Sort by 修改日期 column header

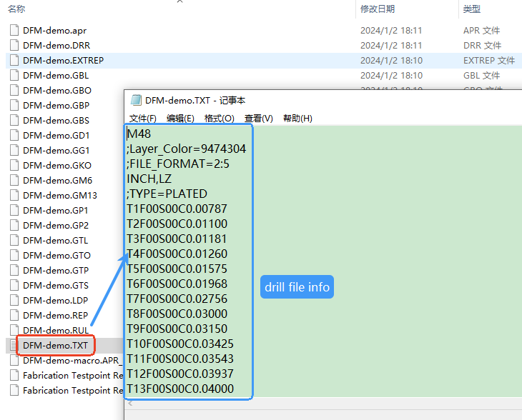click(377, 9)
